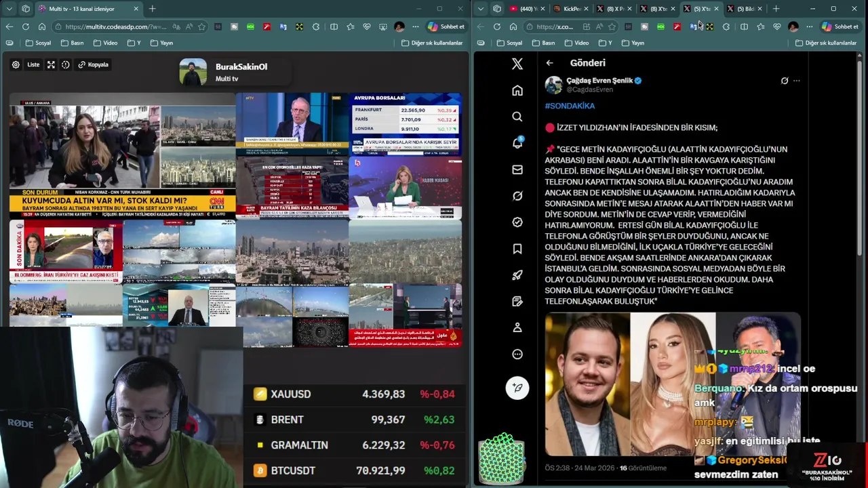Click the GRAMALTIN price row
868x488 pixels.
tap(354, 445)
